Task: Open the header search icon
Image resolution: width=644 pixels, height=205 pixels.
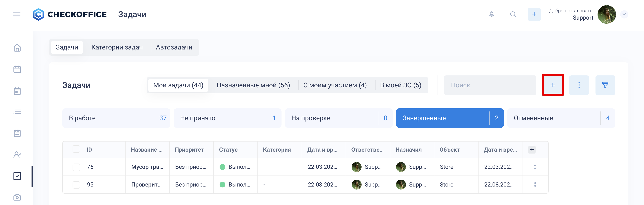Action: pos(513,14)
